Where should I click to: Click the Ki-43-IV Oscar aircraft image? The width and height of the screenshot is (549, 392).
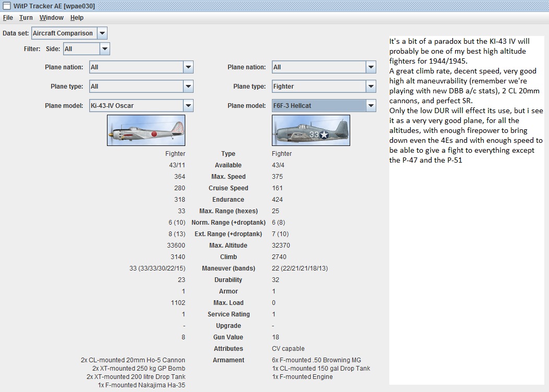[146, 130]
